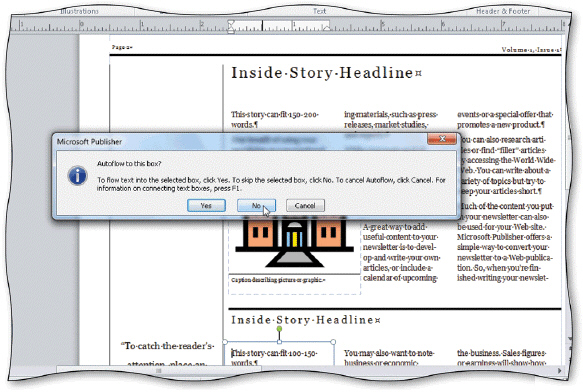Click text 'the business. Sales figures'
The image size is (583, 392).
[502, 353]
